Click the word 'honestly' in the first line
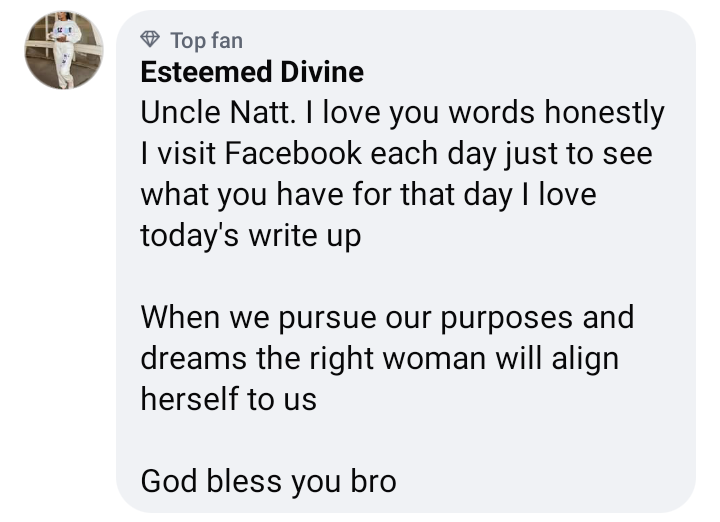Image resolution: width=720 pixels, height=522 pixels. 604,114
